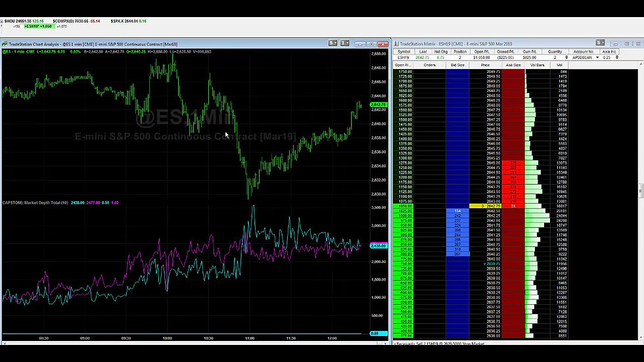The width and height of the screenshot is (644, 362).
Task: Click the Vol Bars column header
Action: click(x=538, y=65)
